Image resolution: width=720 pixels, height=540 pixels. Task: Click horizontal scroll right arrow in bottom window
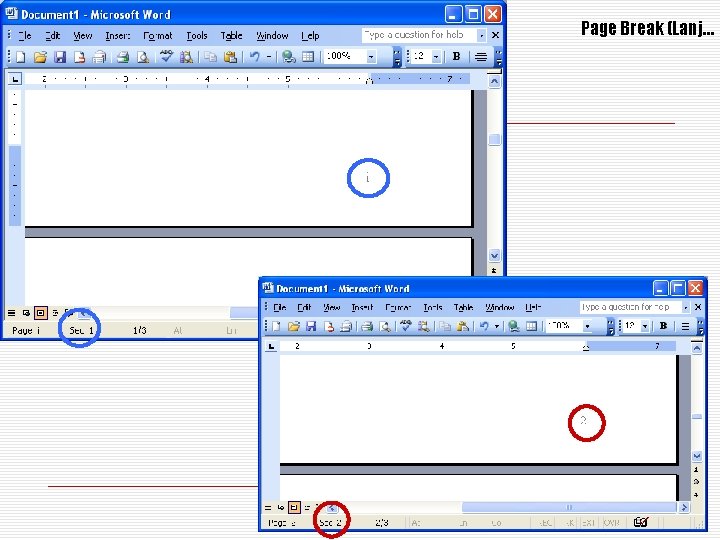684,507
